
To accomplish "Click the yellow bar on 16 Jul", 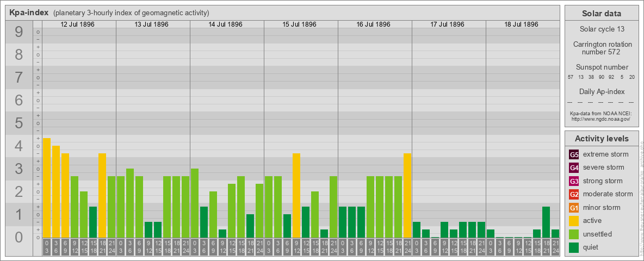I will (x=407, y=196).
